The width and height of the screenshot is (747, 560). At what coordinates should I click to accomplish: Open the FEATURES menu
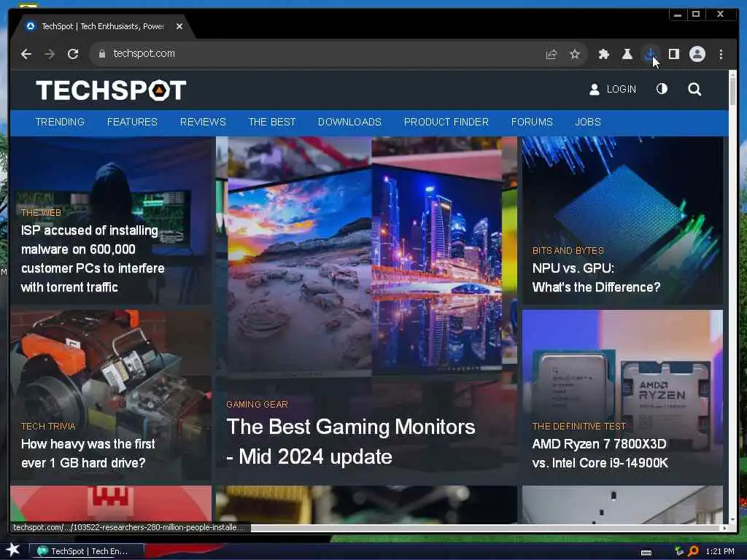132,122
